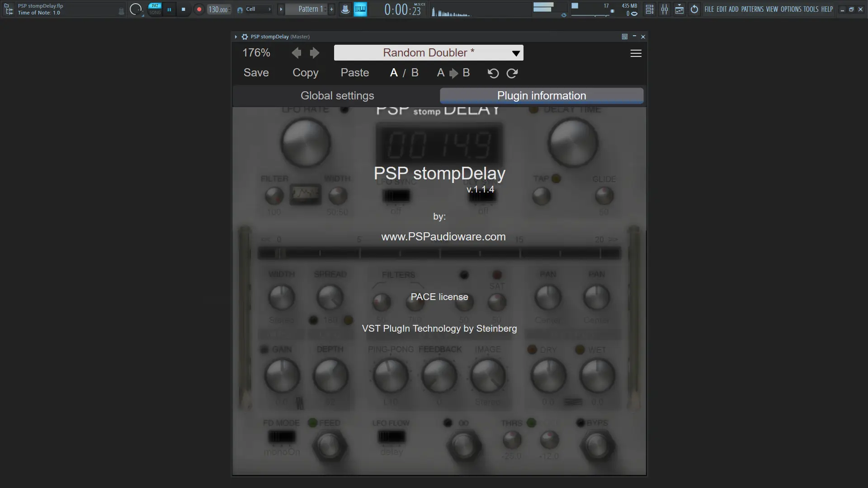Click the tempo 130.000 field
This screenshot has width=868, height=488.
tap(218, 9)
